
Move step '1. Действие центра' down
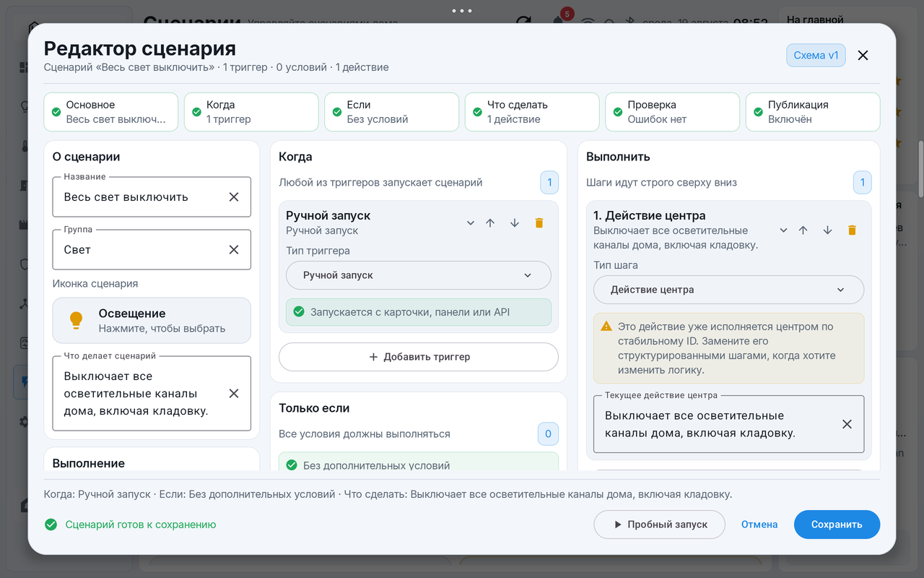827,230
